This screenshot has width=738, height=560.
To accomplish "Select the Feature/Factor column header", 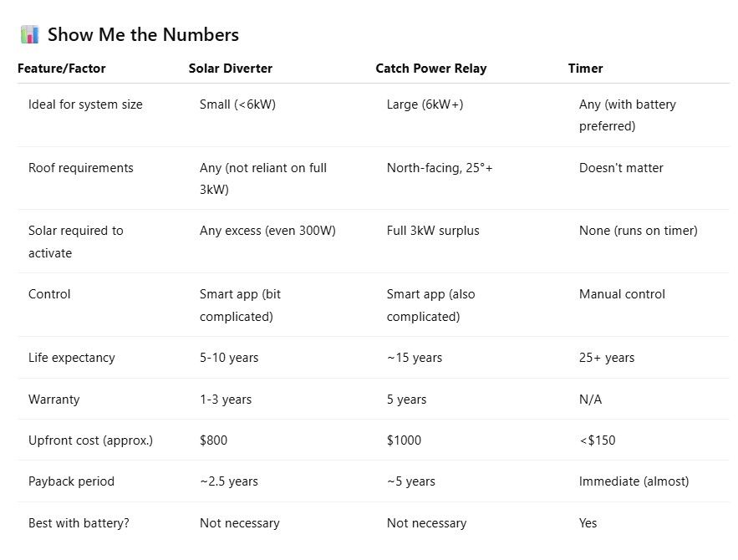I will coord(62,69).
